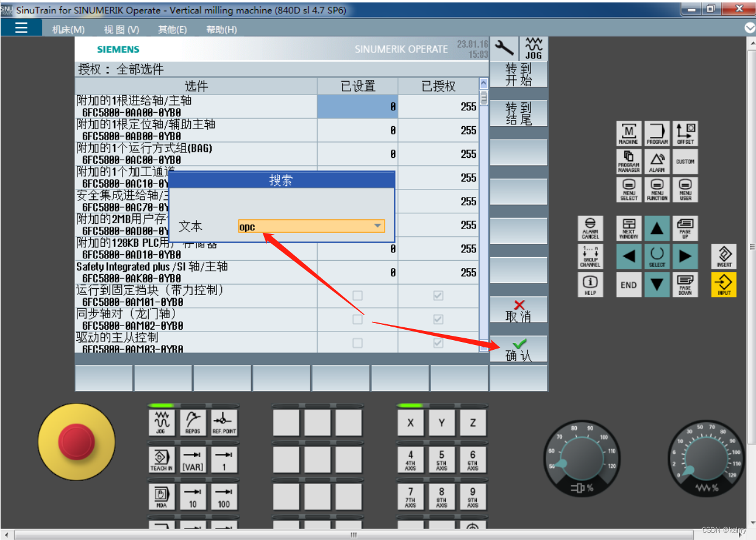Click the 转到开始 softkey

tap(519, 74)
